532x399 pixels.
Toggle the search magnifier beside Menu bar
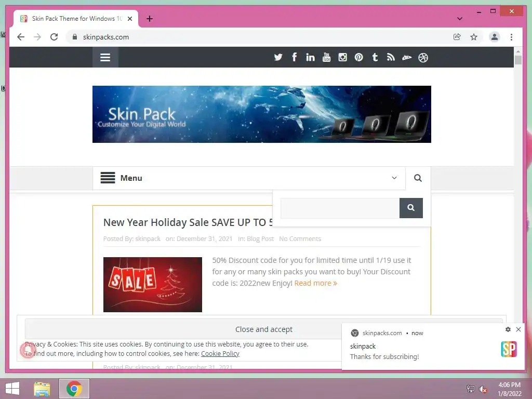pyautogui.click(x=418, y=178)
